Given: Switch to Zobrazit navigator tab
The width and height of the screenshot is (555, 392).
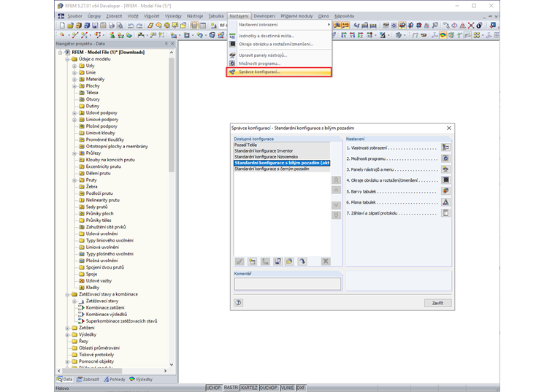Looking at the screenshot, I should click(88, 379).
